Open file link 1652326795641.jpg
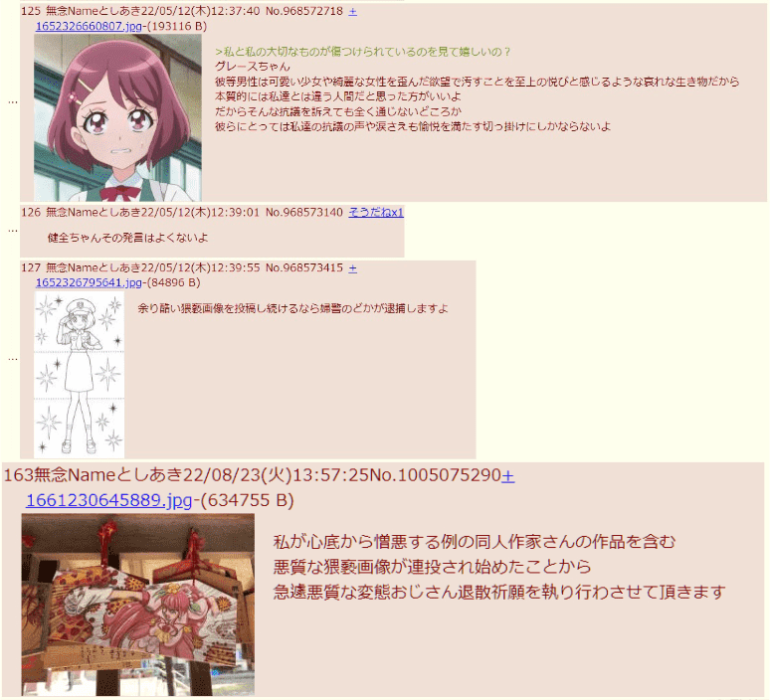Viewport: 770px width, 700px height. (89, 282)
